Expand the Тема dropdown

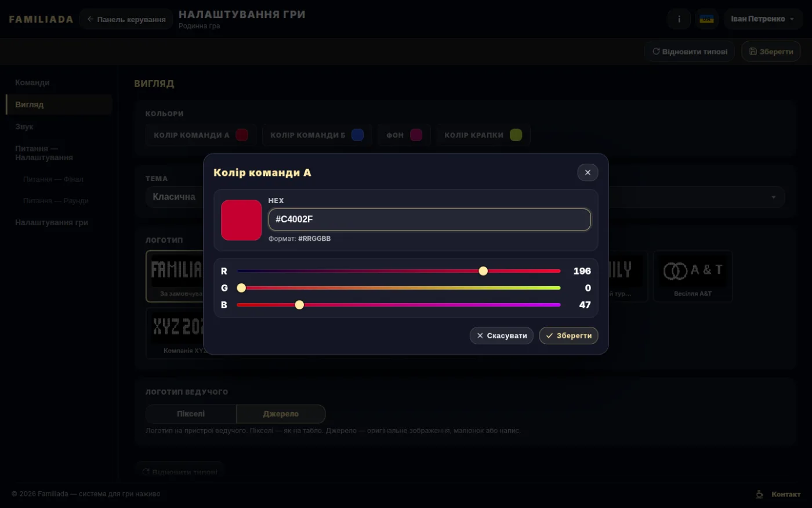pyautogui.click(x=465, y=197)
